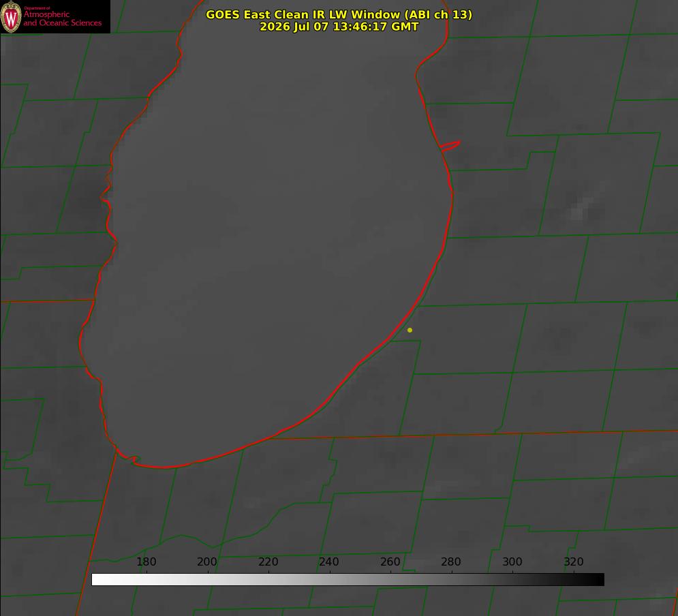678x616 pixels.
Task: Click the 200 colorbar tick label
Action: (207, 561)
